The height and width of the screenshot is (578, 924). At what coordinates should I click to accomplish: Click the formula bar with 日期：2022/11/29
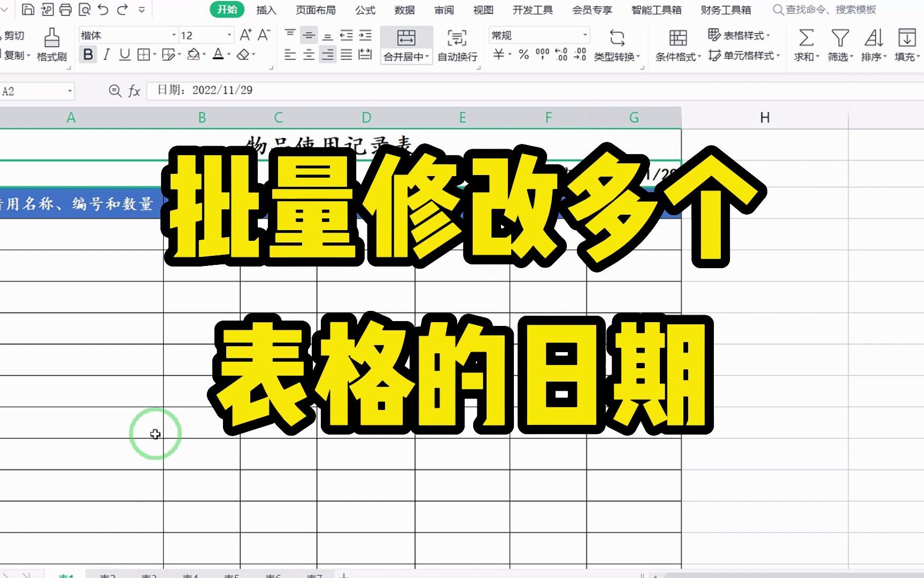click(x=535, y=90)
